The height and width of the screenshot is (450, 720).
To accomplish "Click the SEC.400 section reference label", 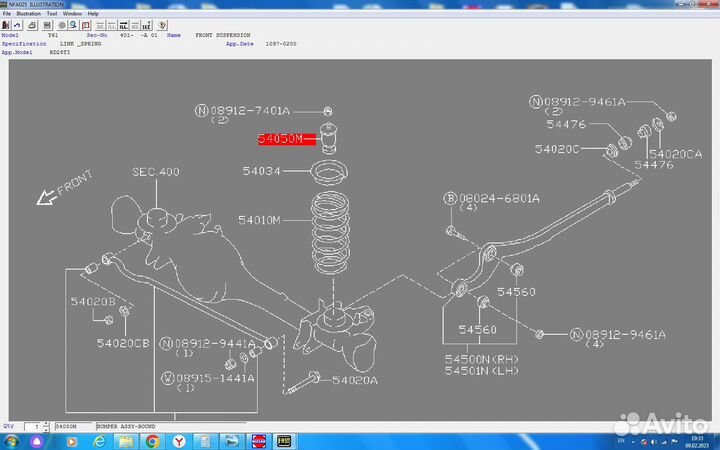I will 156,172.
